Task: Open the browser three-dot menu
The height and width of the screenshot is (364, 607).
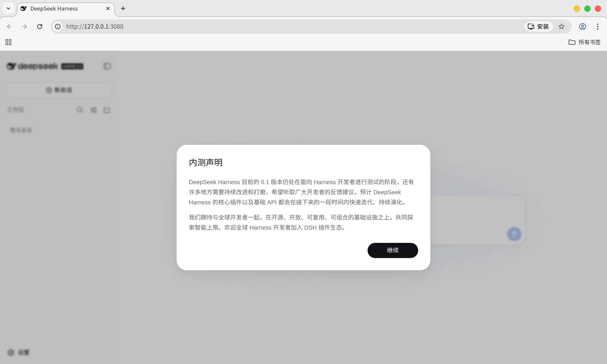Action: pyautogui.click(x=598, y=27)
